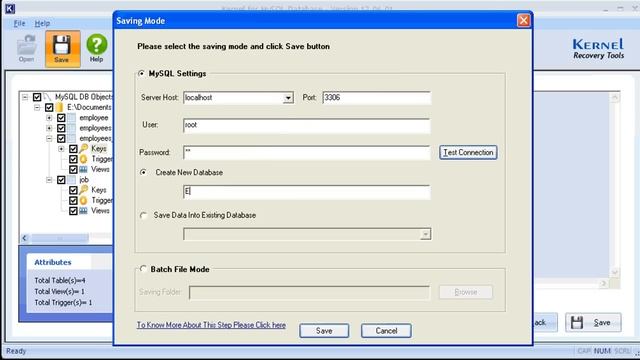Screen dimensions: 640x360
Task: Close the Saving Mode dialog
Action: coord(523,20)
